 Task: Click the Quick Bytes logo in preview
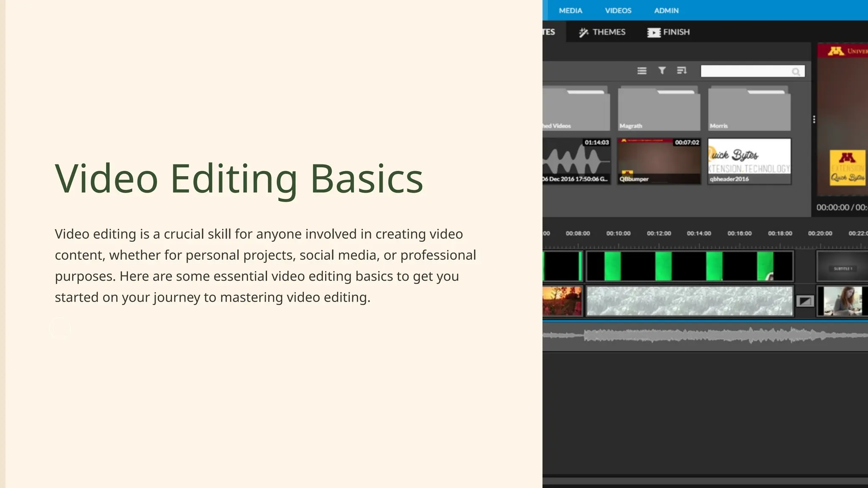[x=847, y=168]
